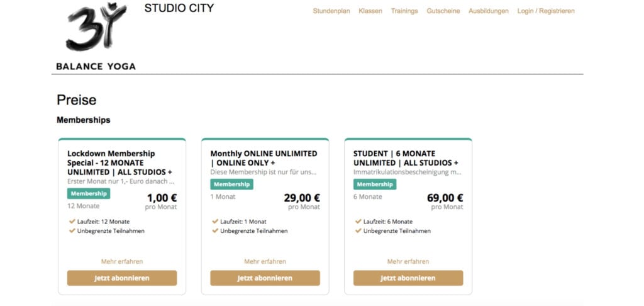This screenshot has height=306, width=644.
Task: Open the Gutscheine page
Action: click(443, 11)
